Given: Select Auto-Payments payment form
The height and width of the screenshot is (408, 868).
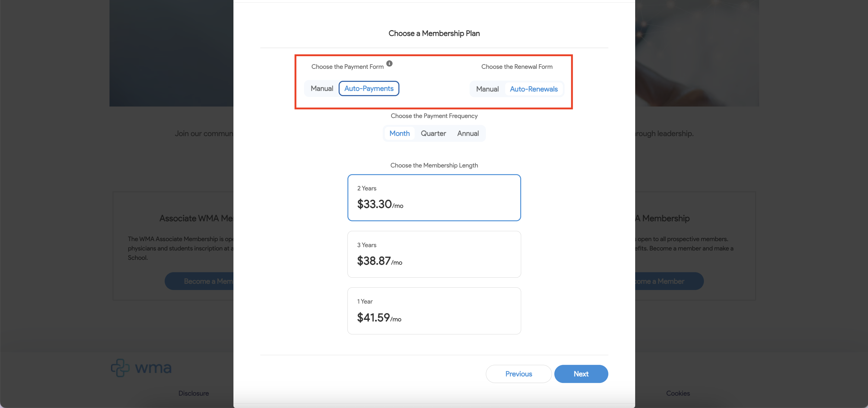Looking at the screenshot, I should tap(368, 88).
